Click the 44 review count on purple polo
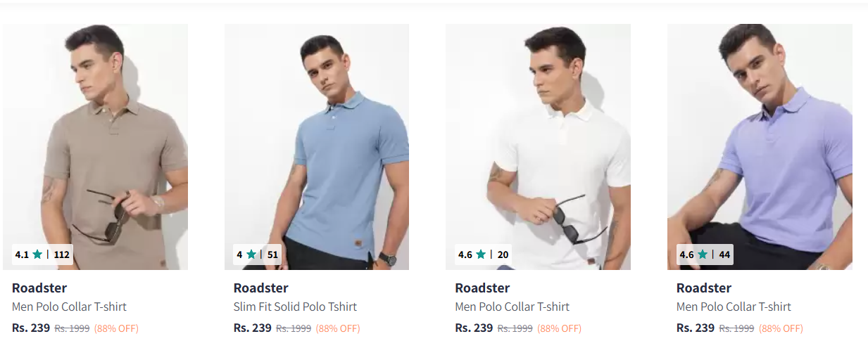The width and height of the screenshot is (868, 341). tap(724, 255)
